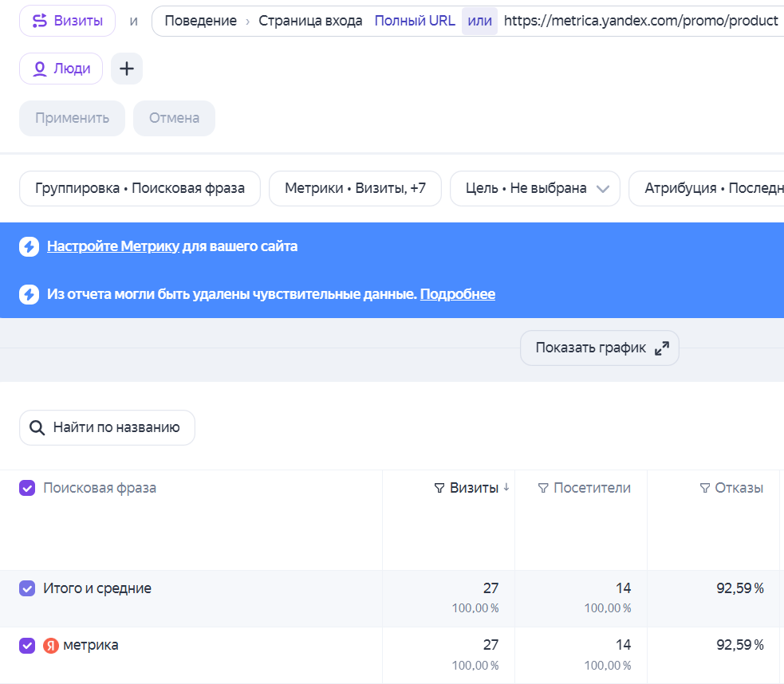Click lightning icon beside sensitive data notice
784x684 pixels.
pyautogui.click(x=29, y=294)
